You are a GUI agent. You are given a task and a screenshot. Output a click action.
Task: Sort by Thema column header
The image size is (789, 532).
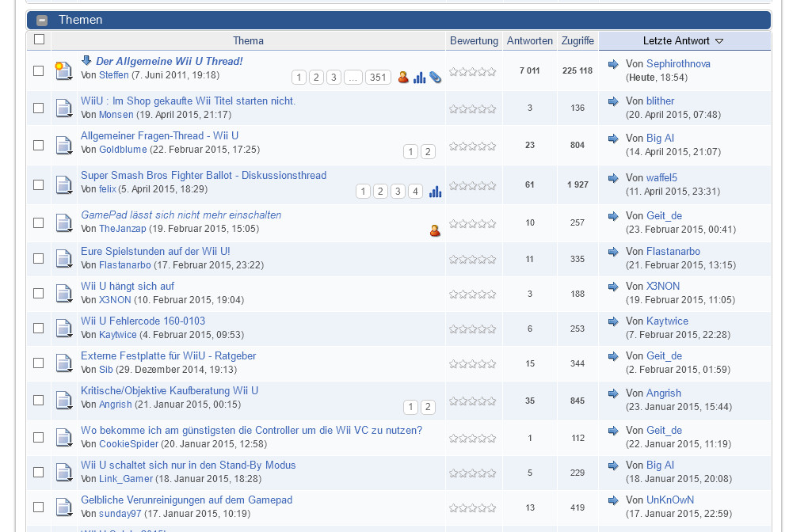(x=248, y=40)
